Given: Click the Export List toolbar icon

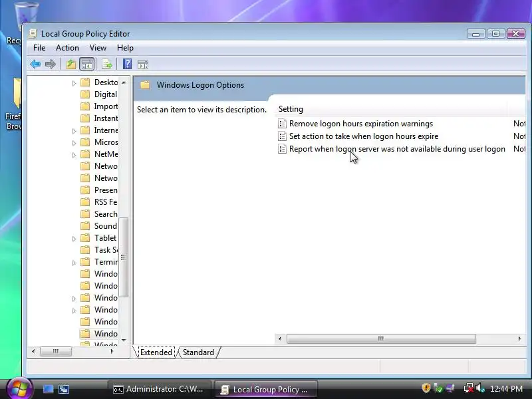Looking at the screenshot, I should pyautogui.click(x=107, y=64).
